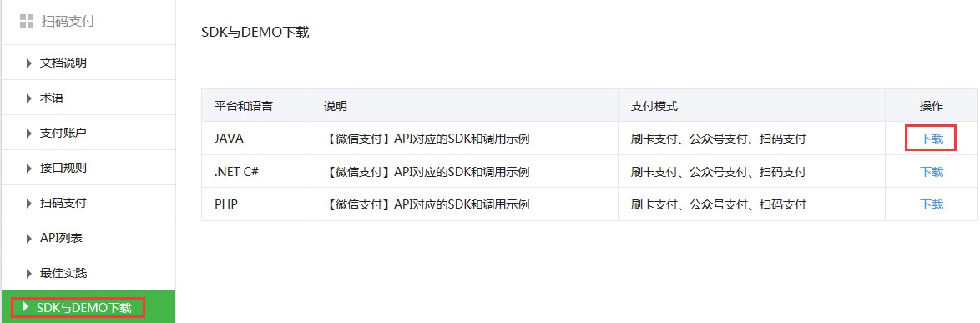Image resolution: width=980 pixels, height=323 pixels.
Task: Click the SDK与DEMO下载 page heading
Action: tap(255, 33)
